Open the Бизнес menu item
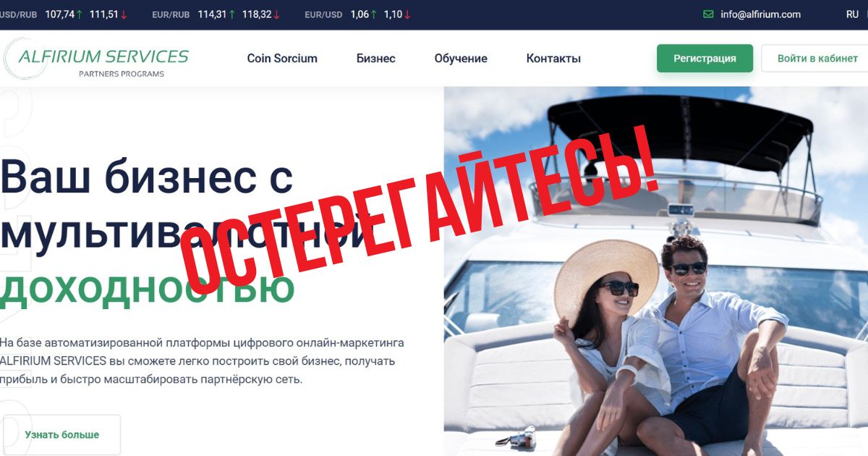 (376, 59)
